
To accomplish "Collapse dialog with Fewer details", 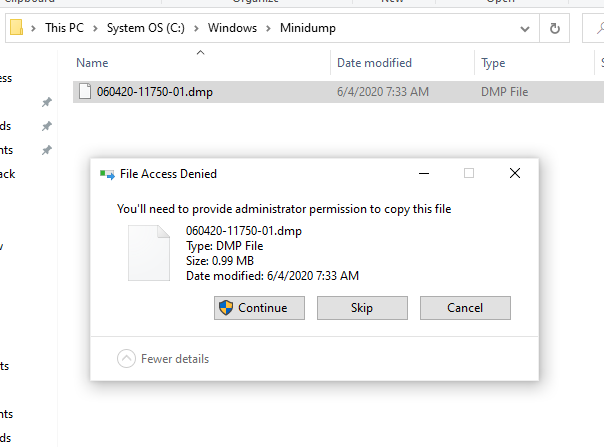I will (163, 359).
